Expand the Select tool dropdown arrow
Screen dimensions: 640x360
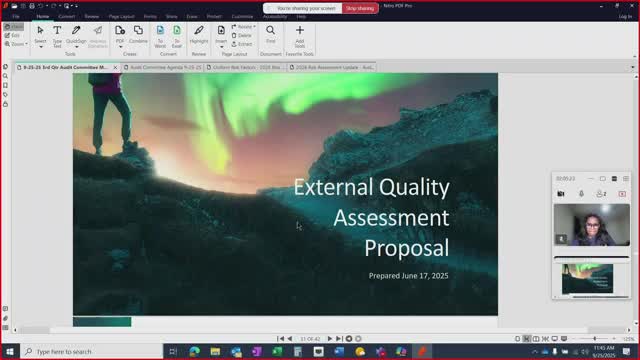click(40, 47)
